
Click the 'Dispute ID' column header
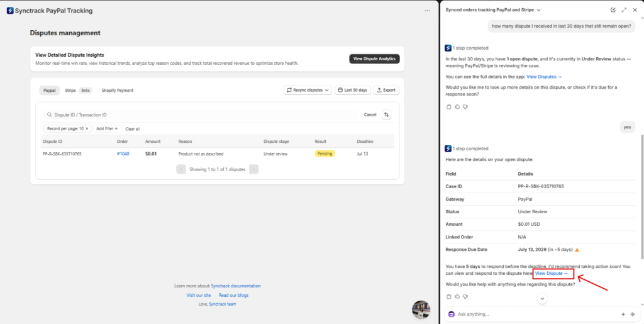click(x=53, y=142)
